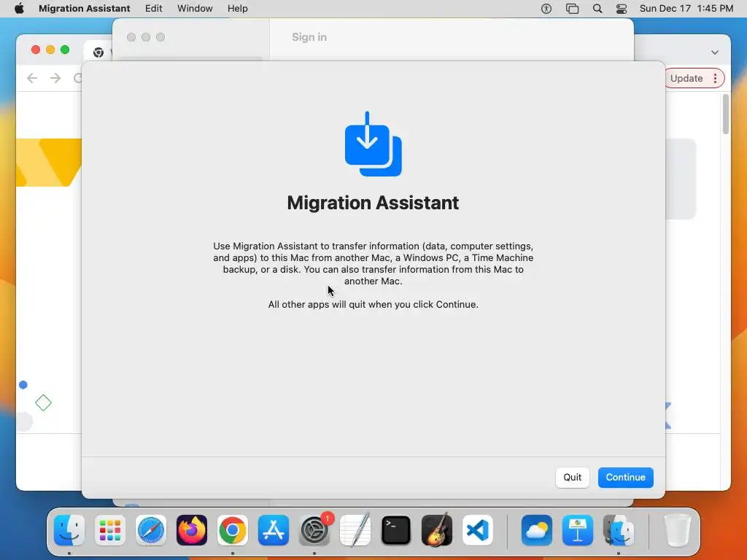Open the Apple menu
The height and width of the screenshot is (560, 747).
click(19, 9)
